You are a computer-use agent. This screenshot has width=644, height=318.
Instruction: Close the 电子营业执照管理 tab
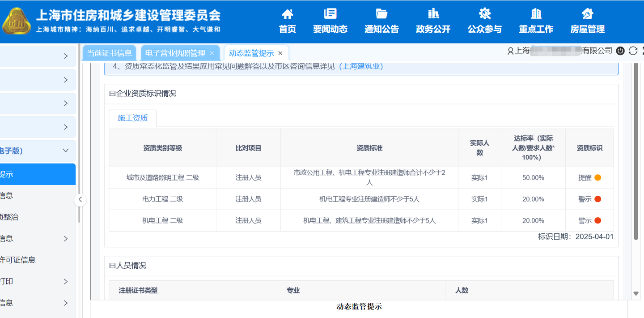212,53
